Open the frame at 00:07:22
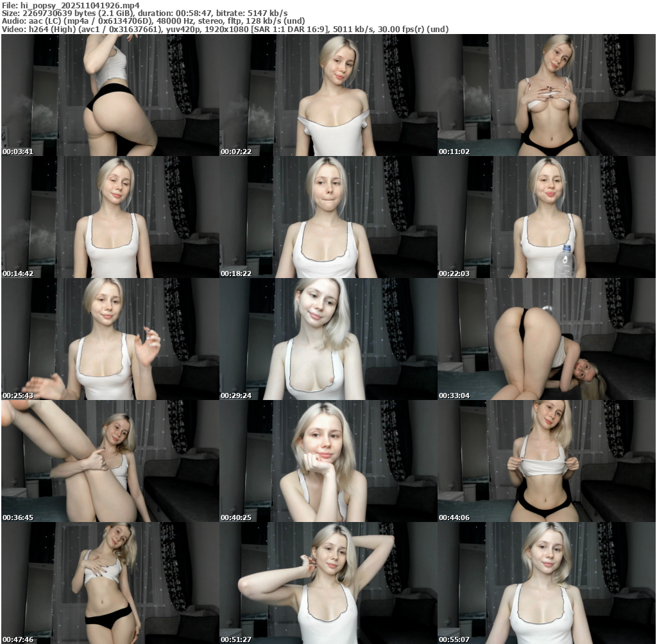The width and height of the screenshot is (657, 644). point(328,95)
